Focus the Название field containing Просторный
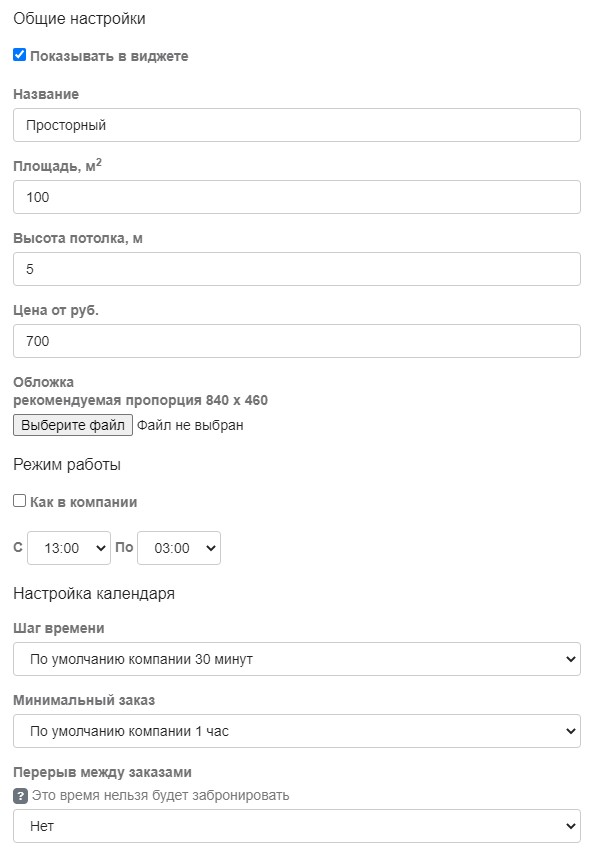Image resolution: width=594 pixels, height=865 pixels. [297, 125]
